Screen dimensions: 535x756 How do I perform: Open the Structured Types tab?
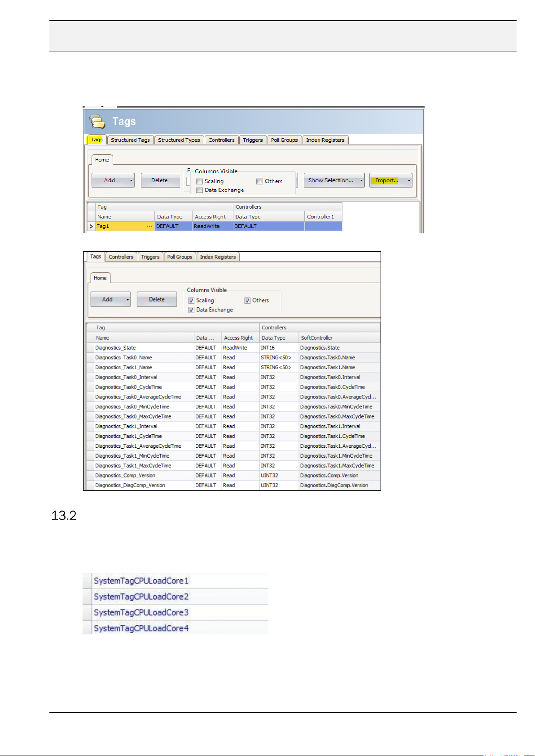click(179, 140)
